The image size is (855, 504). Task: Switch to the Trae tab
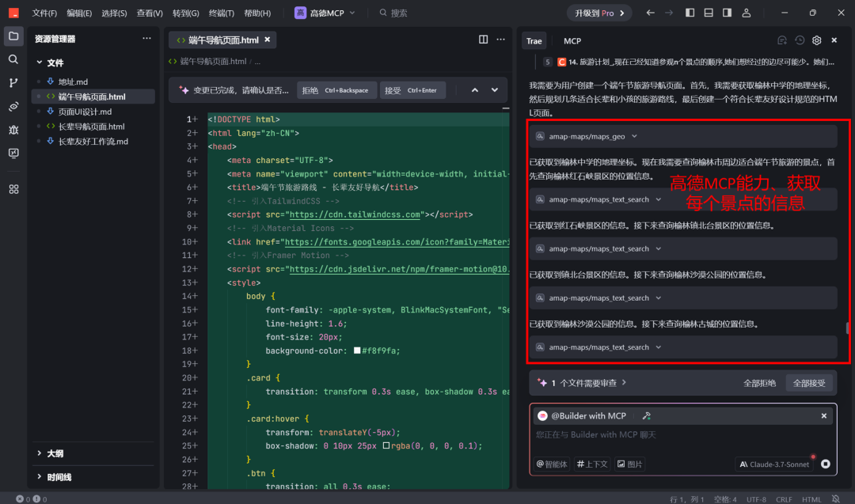[x=534, y=41]
